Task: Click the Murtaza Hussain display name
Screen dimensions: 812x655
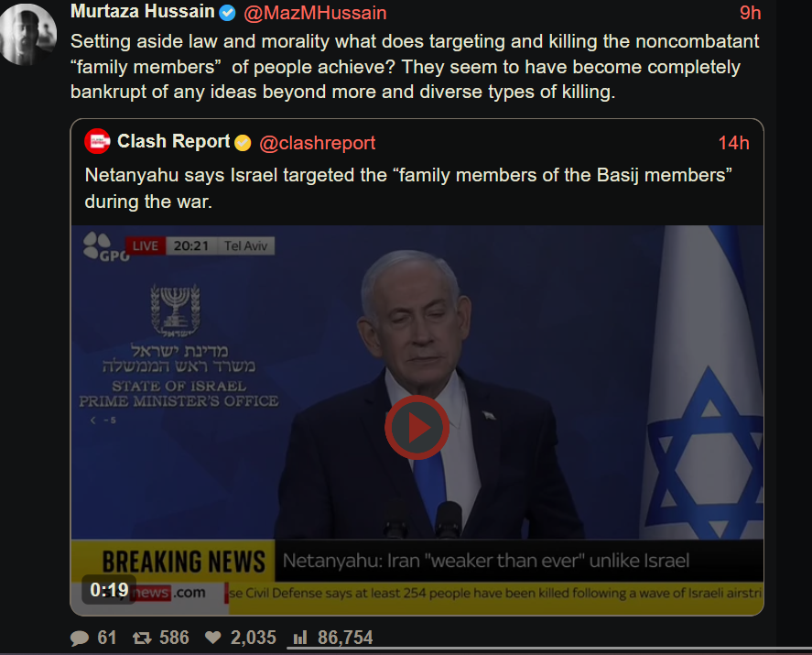Action: [143, 11]
